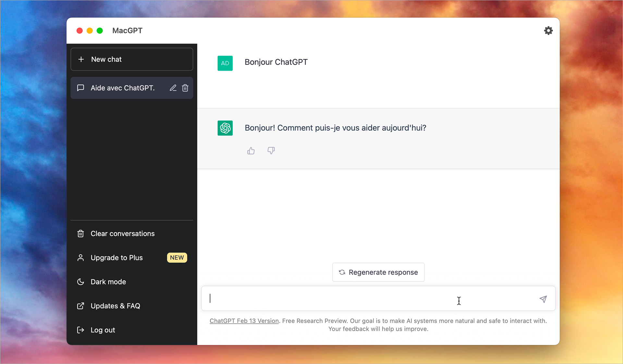Maximize the MacGPT window
The height and width of the screenshot is (364, 623).
[100, 30]
